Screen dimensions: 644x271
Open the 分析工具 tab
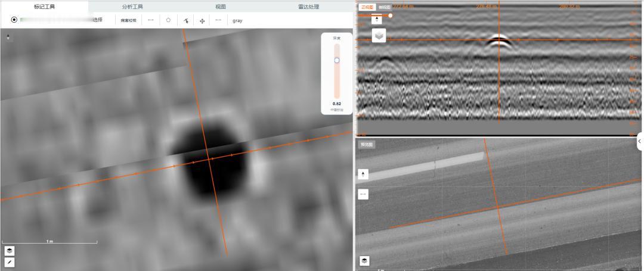pos(132,7)
